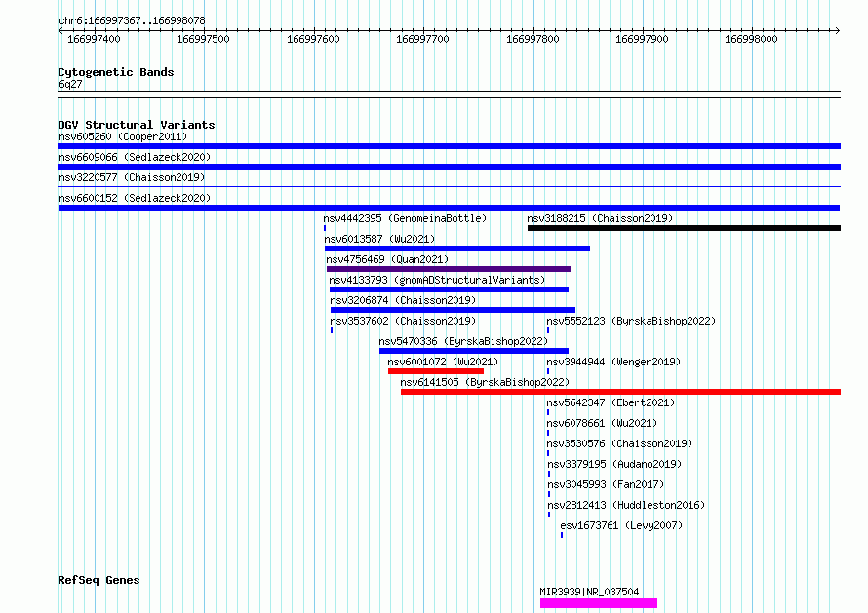This screenshot has height=613, width=868.
Task: Select the red nsv6141505 variant bar
Action: tap(620, 392)
